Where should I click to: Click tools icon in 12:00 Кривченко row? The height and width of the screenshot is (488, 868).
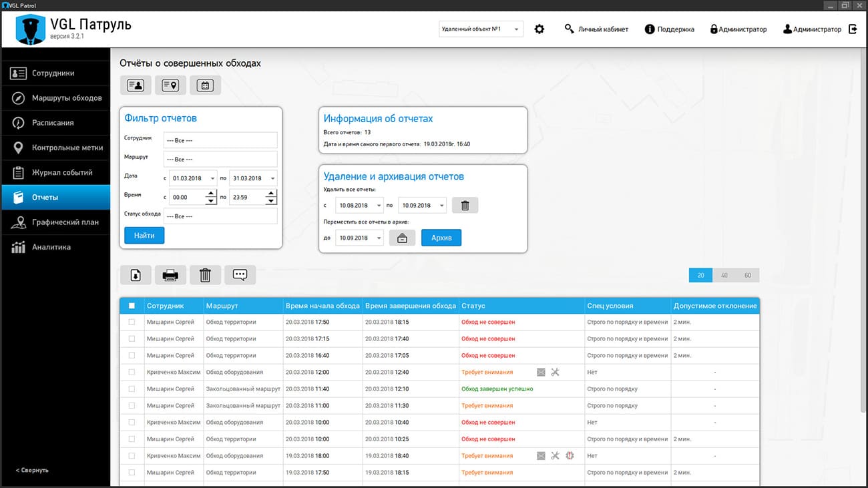555,373
